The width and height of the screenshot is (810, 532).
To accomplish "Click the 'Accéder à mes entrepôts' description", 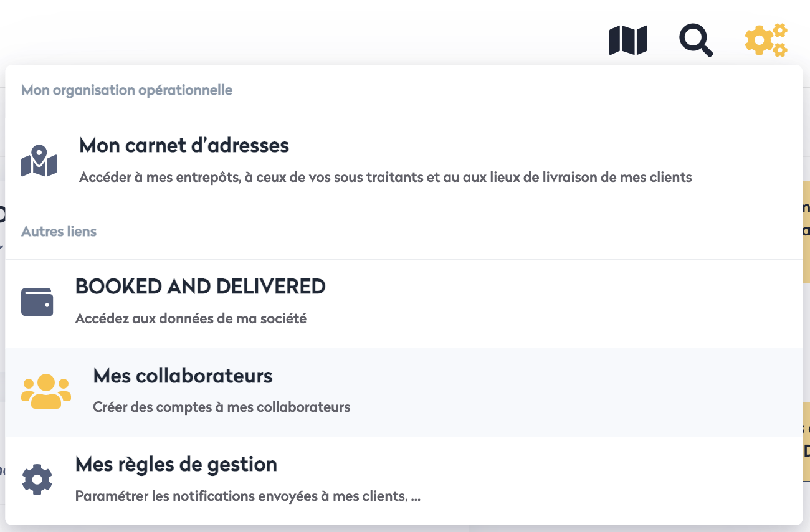I will pyautogui.click(x=385, y=178).
